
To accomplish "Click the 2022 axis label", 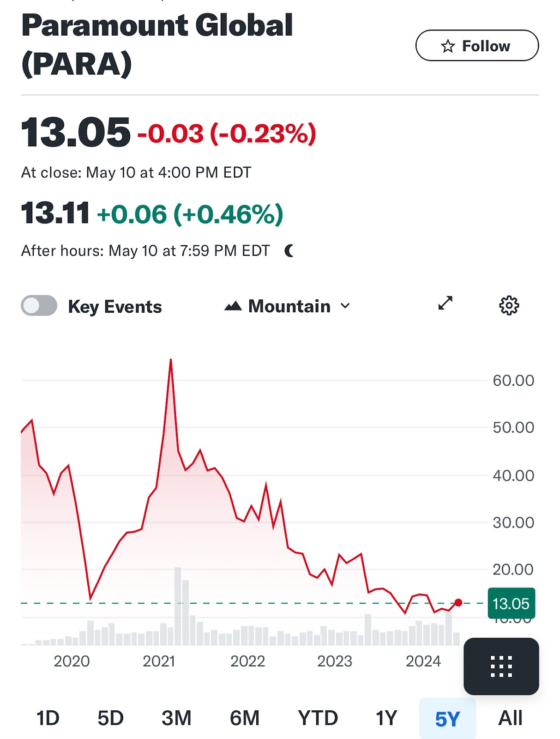I will click(248, 661).
